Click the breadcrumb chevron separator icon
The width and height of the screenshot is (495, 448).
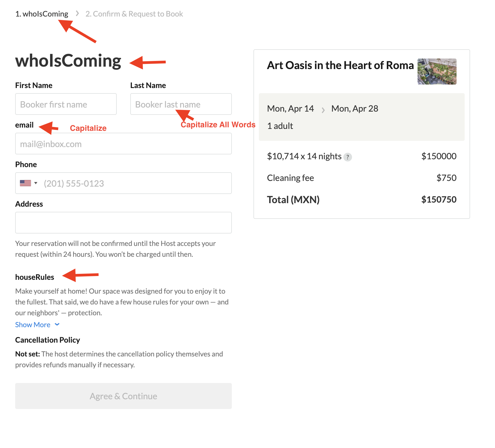[77, 14]
